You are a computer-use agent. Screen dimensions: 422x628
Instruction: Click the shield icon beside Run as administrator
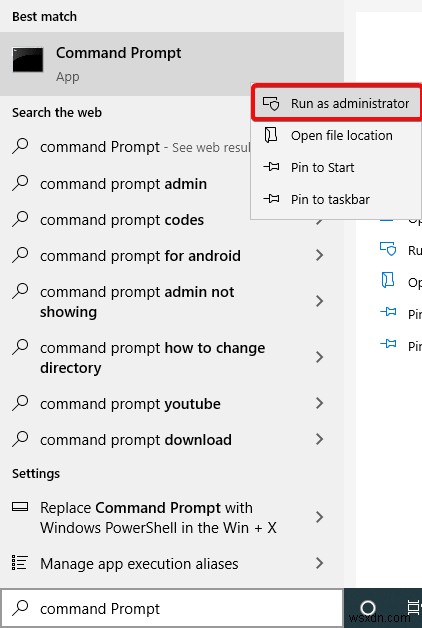(271, 103)
